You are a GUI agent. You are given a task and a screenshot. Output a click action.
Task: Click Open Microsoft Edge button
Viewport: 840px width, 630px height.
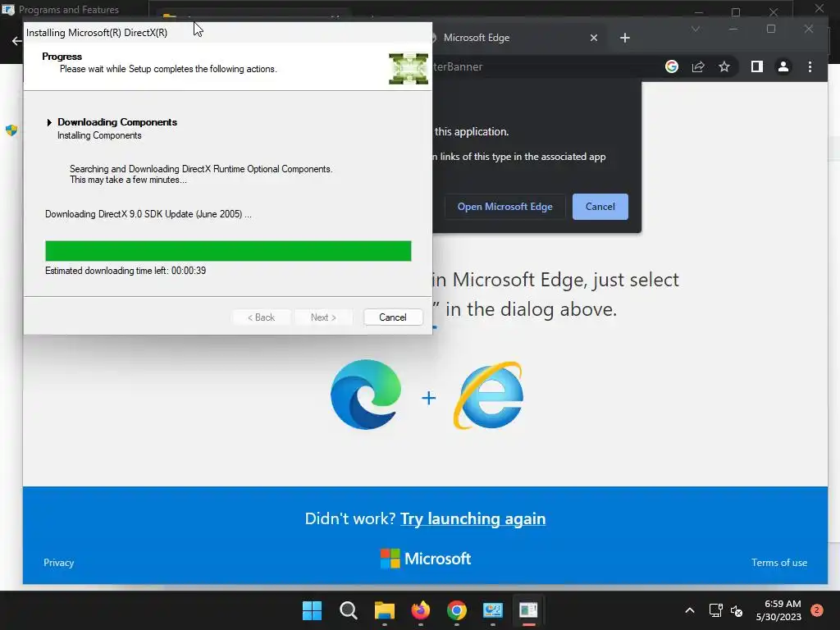pyautogui.click(x=504, y=207)
